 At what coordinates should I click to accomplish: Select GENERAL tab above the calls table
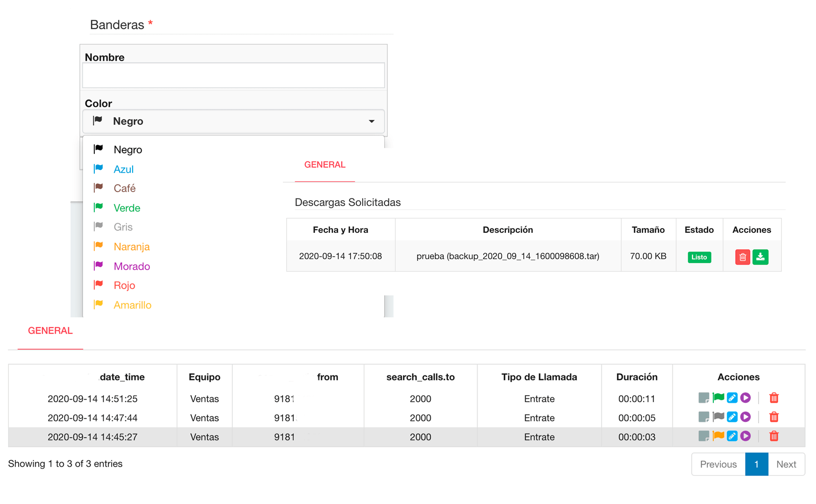pos(50,331)
